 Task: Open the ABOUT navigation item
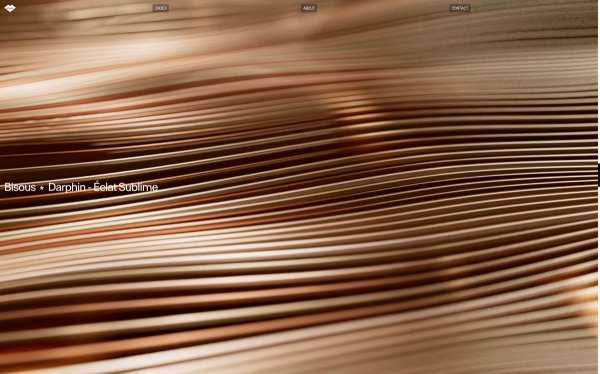click(x=309, y=8)
